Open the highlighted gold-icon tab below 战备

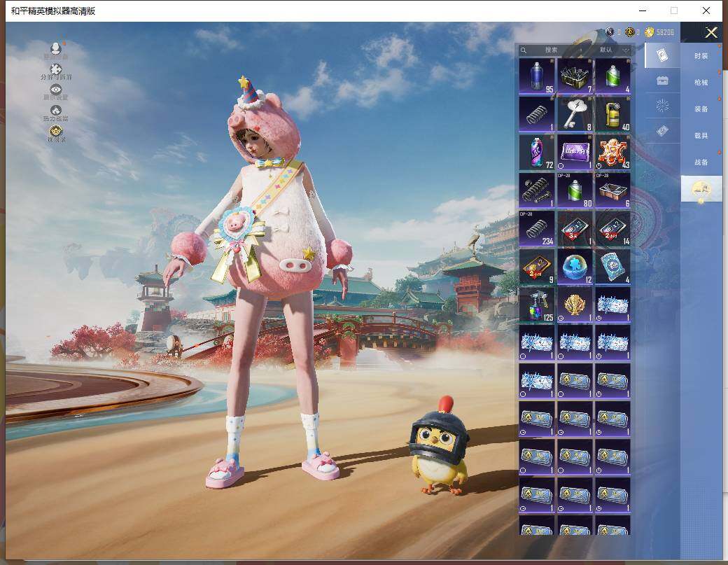tap(701, 189)
